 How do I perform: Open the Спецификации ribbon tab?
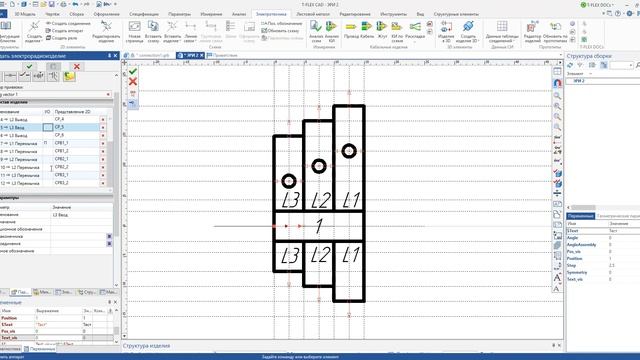(x=144, y=14)
